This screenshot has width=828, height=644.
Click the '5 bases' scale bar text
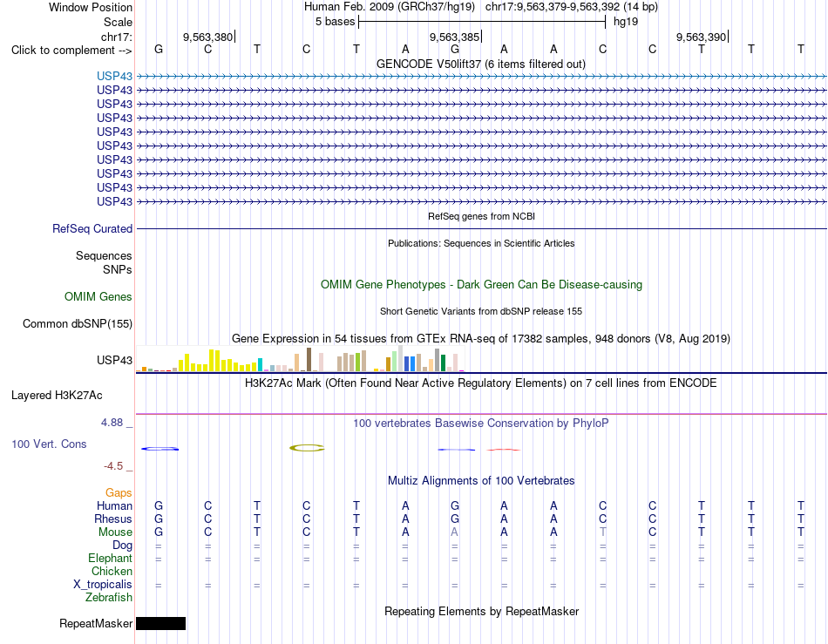(x=335, y=22)
